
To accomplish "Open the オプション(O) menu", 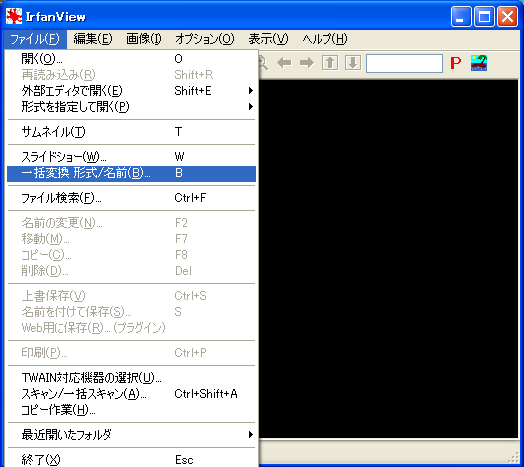I will (205, 39).
